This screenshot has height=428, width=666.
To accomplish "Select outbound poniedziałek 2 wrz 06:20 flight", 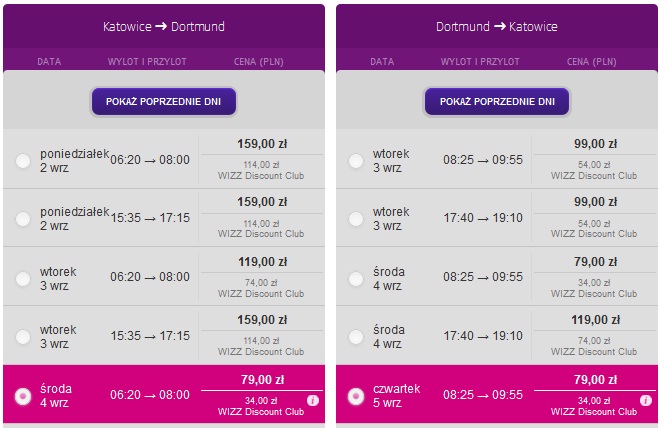I will click(x=23, y=161).
